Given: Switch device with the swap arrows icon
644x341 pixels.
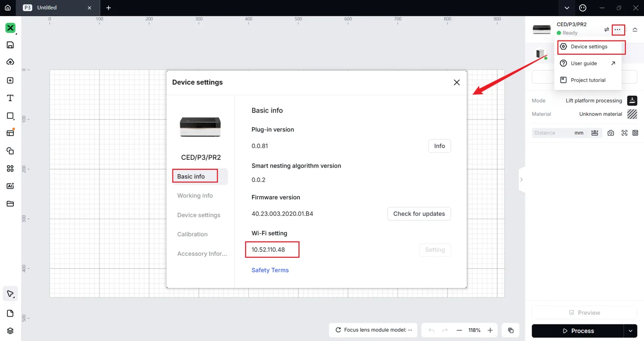Looking at the screenshot, I should (x=606, y=29).
